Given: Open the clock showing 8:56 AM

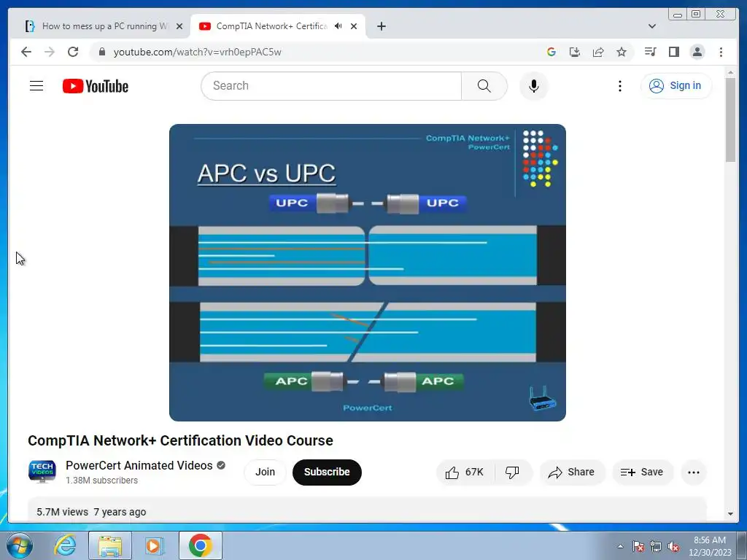Looking at the screenshot, I should tap(710, 546).
